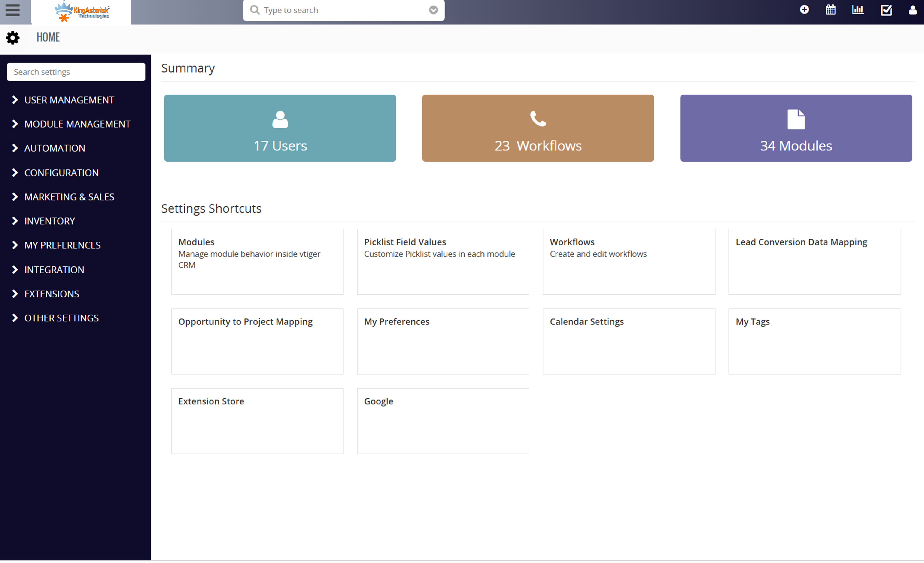Click the KingAsterisk Technologies logo
The width and height of the screenshot is (924, 563).
pyautogui.click(x=81, y=11)
